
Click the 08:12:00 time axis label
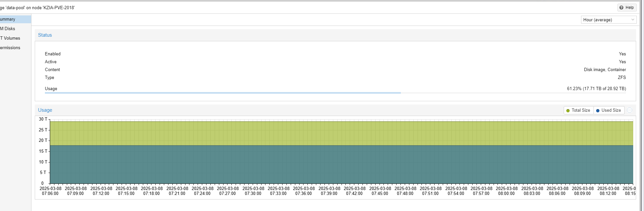coord(608,194)
